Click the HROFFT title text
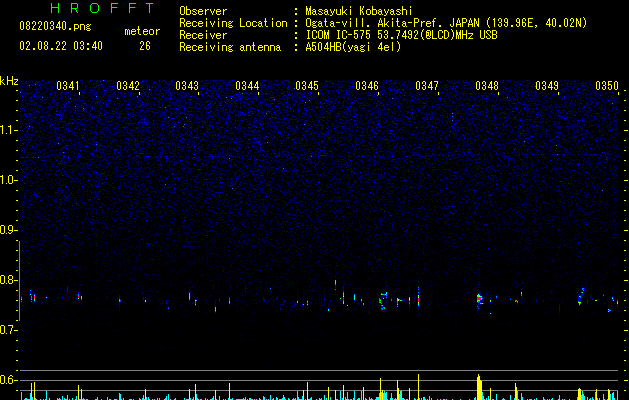 coord(102,8)
